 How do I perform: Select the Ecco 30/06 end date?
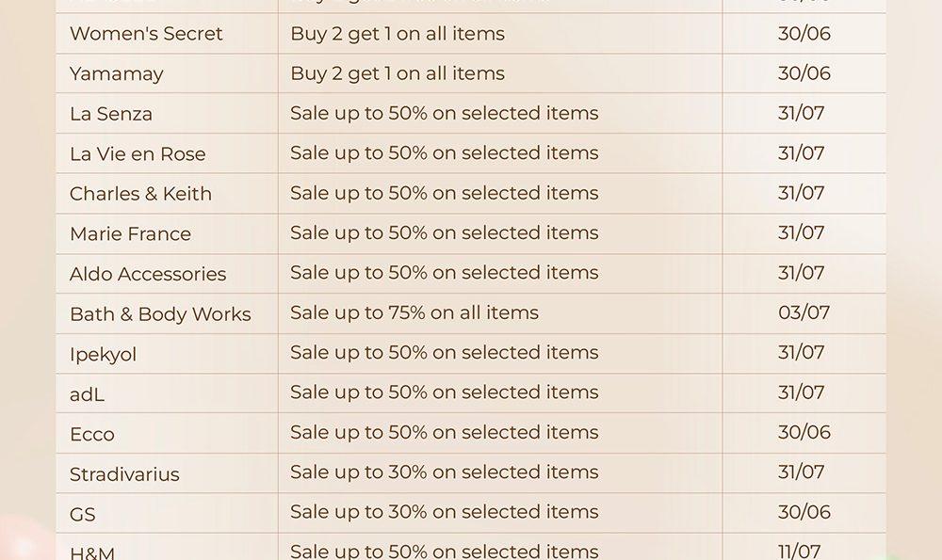(x=804, y=432)
